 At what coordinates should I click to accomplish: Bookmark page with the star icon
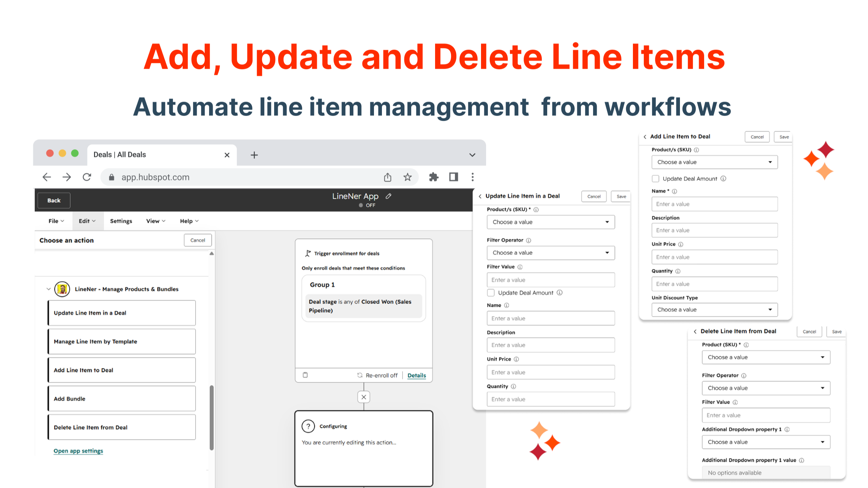click(408, 177)
